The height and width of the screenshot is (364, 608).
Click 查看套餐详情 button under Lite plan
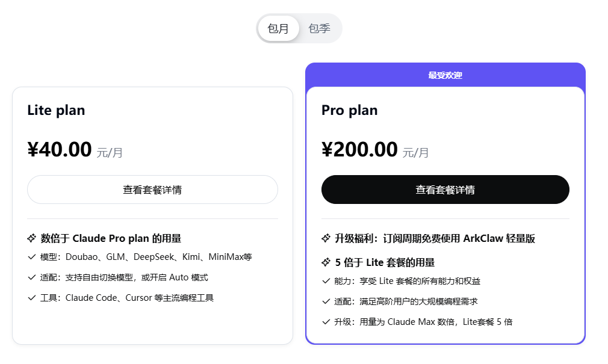coord(152,190)
